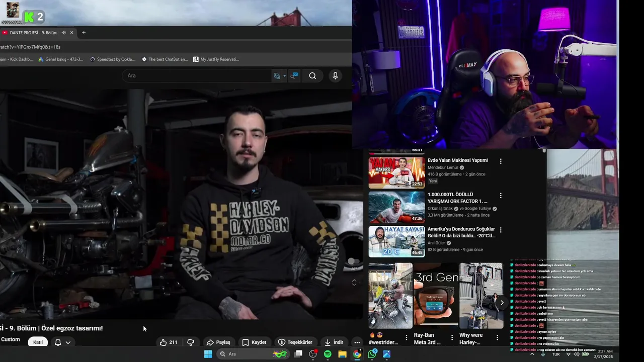The height and width of the screenshot is (362, 644).
Task: Open Evde Yalan Makinesi Yaptım thumbnail
Action: [396, 172]
